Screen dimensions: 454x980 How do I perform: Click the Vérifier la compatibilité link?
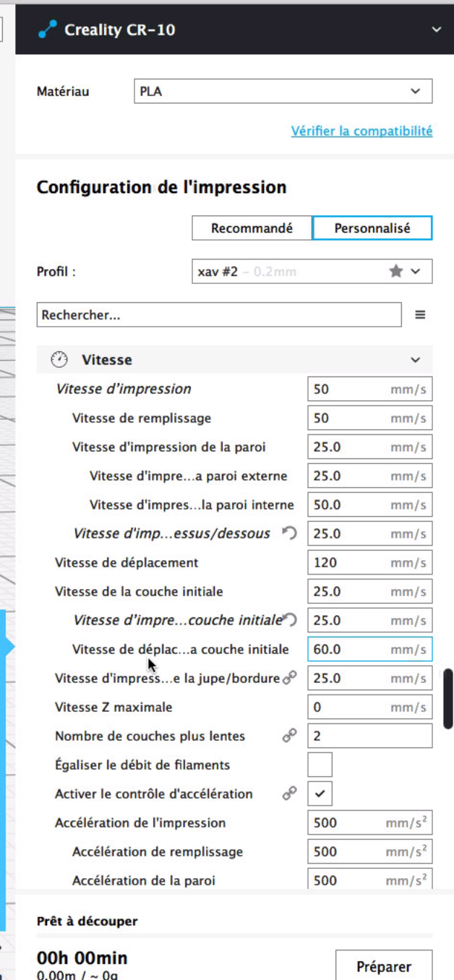pyautogui.click(x=361, y=131)
